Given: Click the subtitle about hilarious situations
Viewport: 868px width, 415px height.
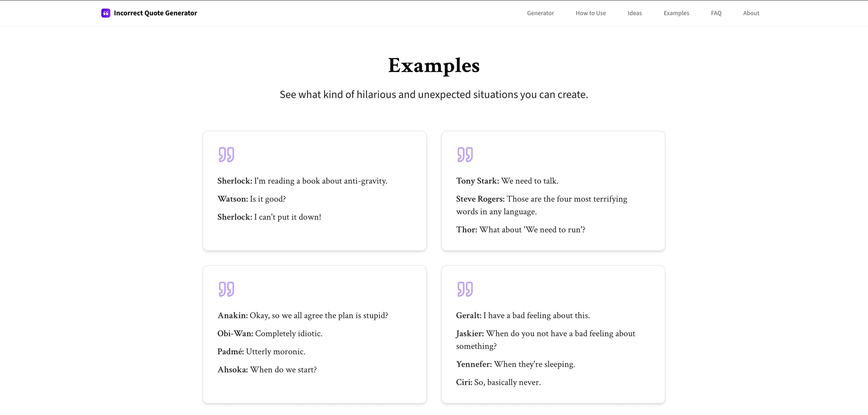Looking at the screenshot, I should (434, 95).
